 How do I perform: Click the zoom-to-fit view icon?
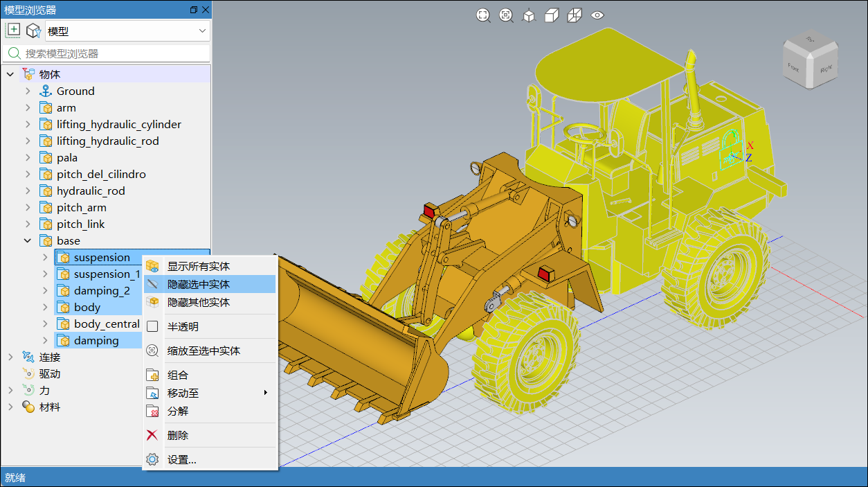pyautogui.click(x=483, y=15)
